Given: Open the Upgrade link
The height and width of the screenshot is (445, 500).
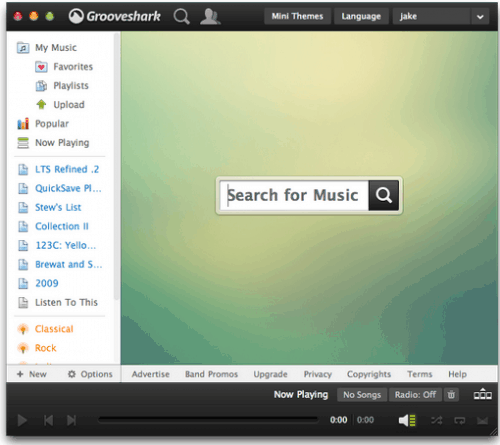Looking at the screenshot, I should pyautogui.click(x=270, y=374).
